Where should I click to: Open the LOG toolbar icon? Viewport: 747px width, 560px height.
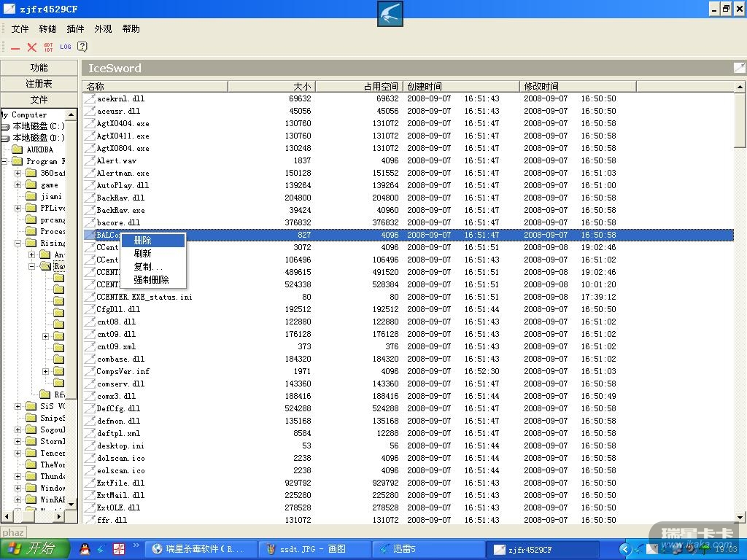pyautogui.click(x=66, y=47)
